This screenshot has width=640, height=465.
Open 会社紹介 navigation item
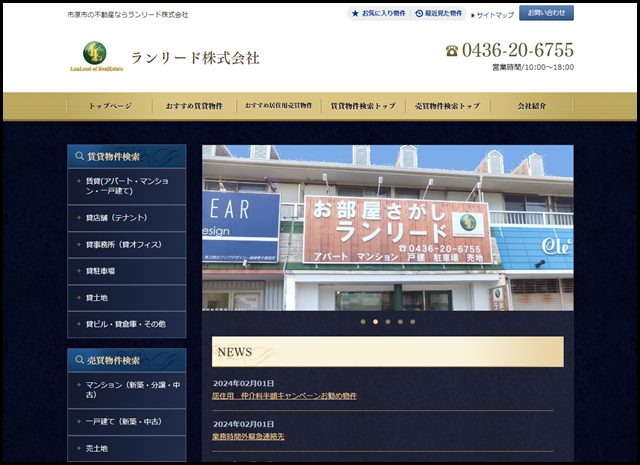click(x=532, y=106)
